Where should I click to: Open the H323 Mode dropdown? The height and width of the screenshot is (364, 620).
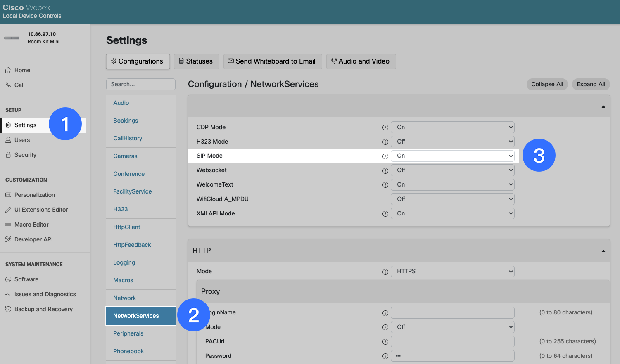452,142
